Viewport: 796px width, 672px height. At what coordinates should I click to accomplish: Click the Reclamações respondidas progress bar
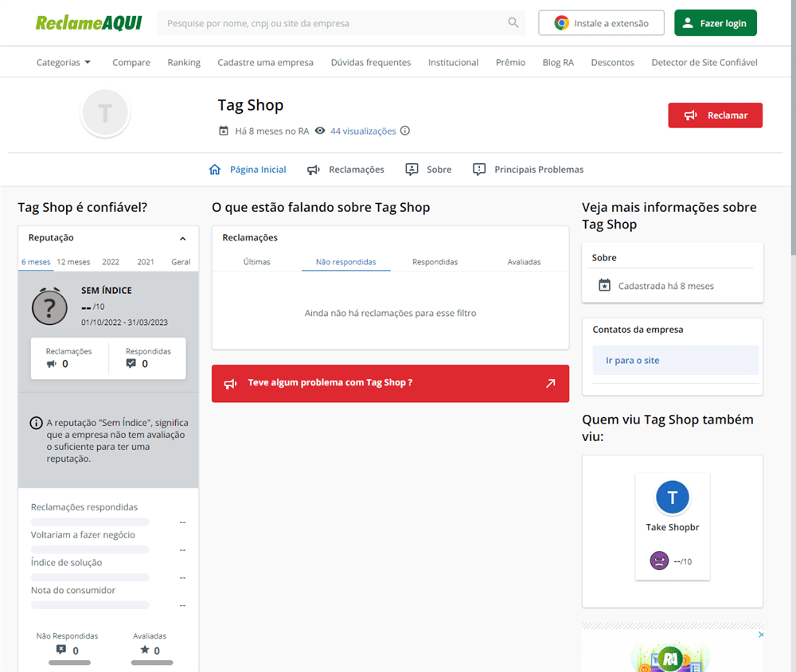pos(91,522)
